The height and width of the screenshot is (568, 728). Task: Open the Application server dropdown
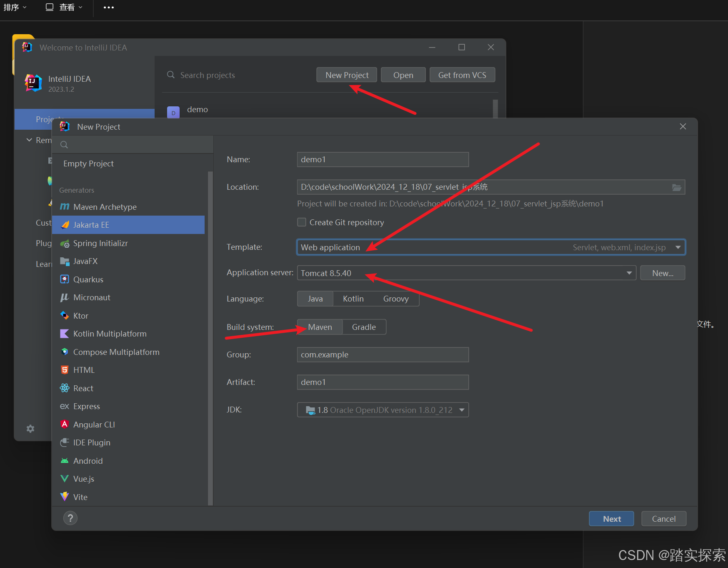[467, 273]
